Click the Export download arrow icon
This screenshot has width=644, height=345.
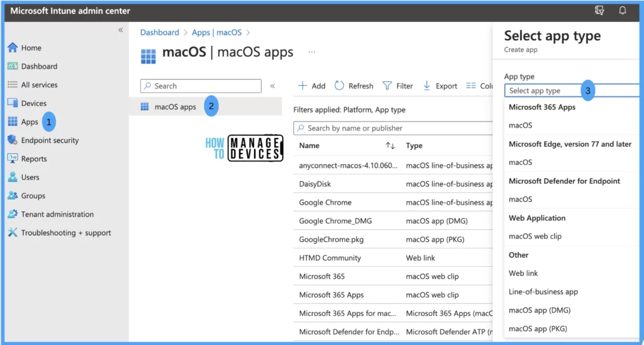point(427,86)
